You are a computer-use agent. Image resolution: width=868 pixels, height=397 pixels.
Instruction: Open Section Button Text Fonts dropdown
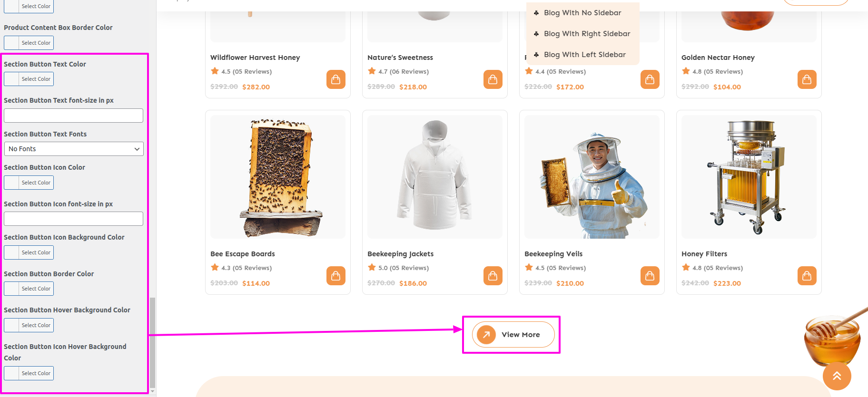74,149
